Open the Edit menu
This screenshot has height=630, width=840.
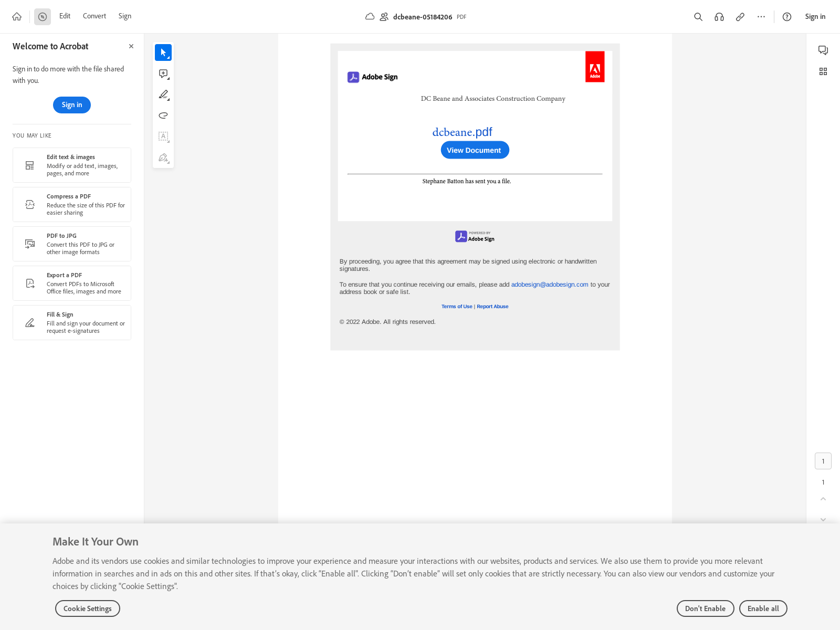point(65,16)
